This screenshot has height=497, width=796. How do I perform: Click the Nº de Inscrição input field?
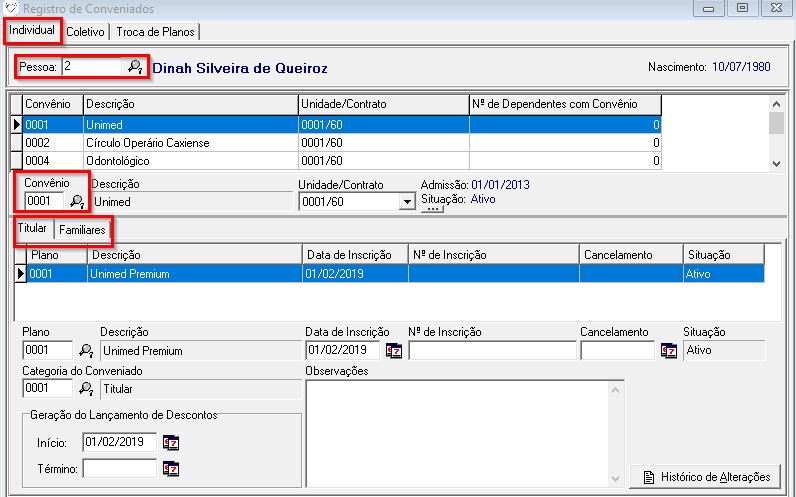pos(492,350)
